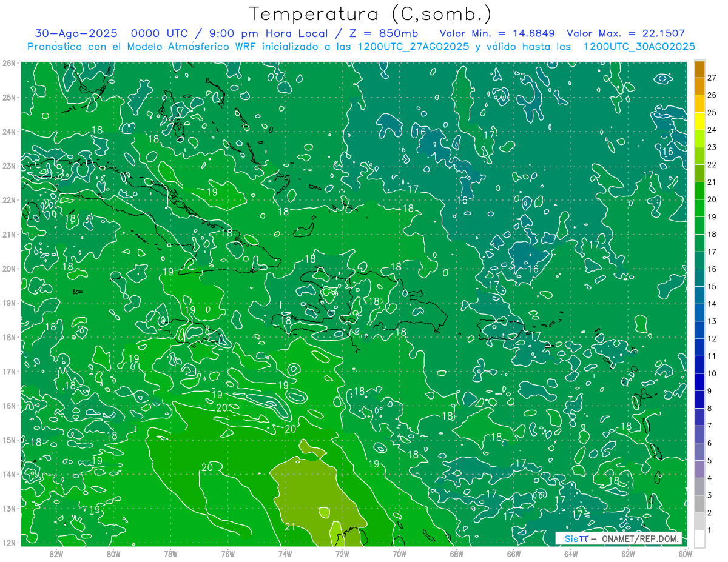Click the '72W' longitude label
The width and height of the screenshot is (728, 562).
click(x=342, y=553)
